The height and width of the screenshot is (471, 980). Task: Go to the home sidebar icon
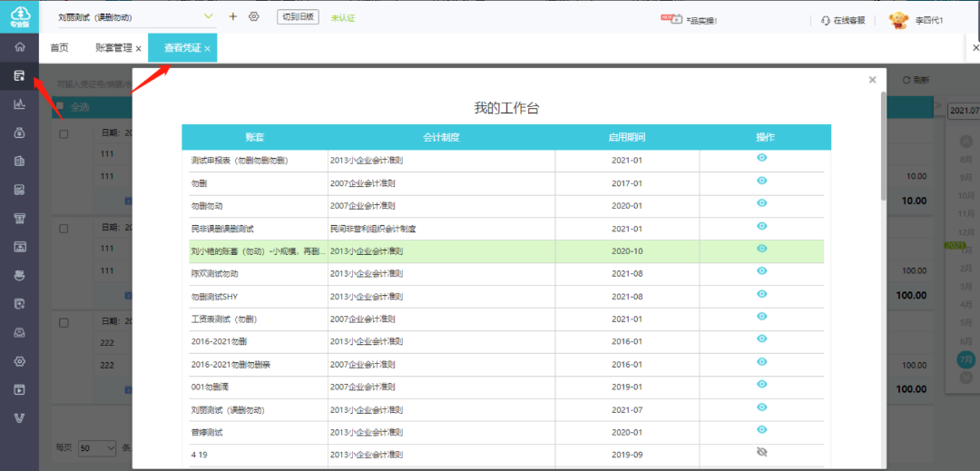(x=19, y=46)
